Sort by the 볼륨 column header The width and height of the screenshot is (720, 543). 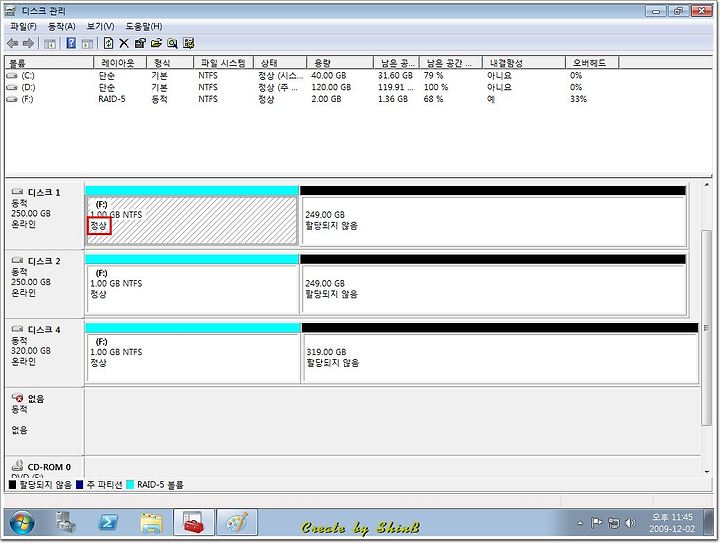pyautogui.click(x=49, y=63)
